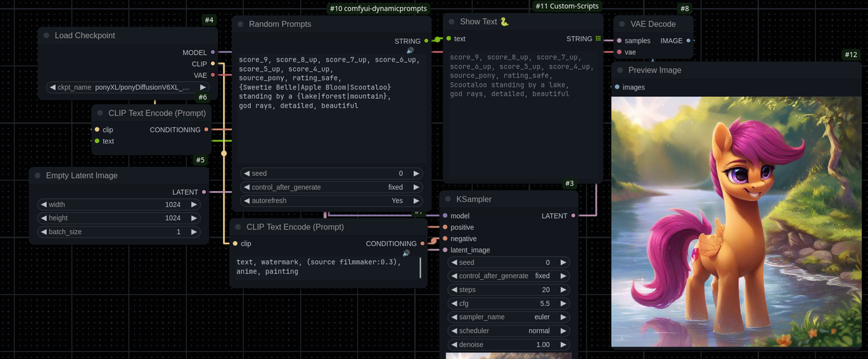
Task: Click the IMAGE output port on VAE Decode
Action: point(688,41)
